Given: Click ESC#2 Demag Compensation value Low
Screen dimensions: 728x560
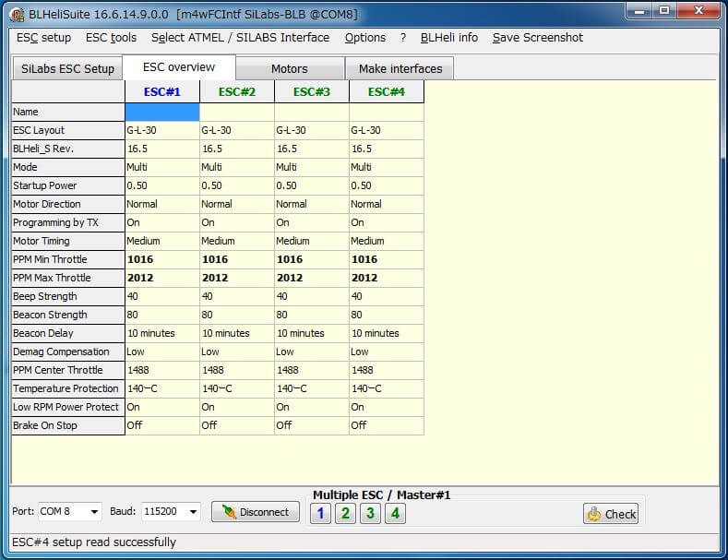Looking at the screenshot, I should click(237, 352).
